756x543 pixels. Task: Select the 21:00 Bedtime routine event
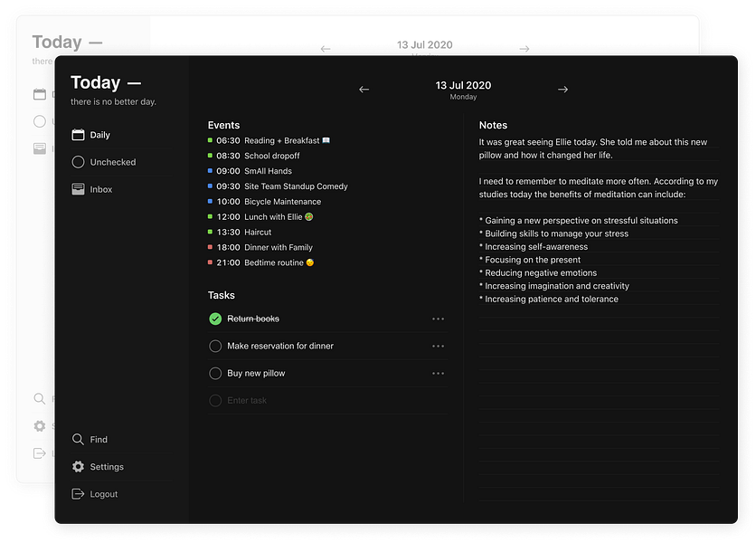click(260, 262)
